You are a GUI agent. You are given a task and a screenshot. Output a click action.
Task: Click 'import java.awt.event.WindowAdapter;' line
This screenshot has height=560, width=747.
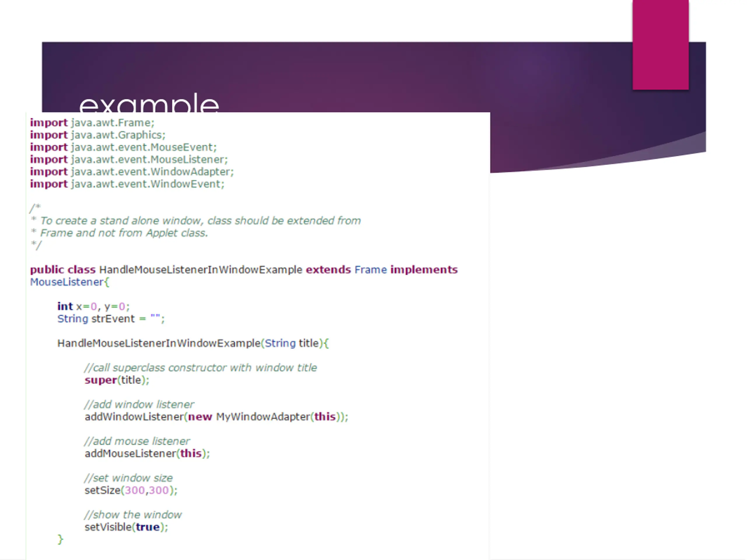pos(132,172)
